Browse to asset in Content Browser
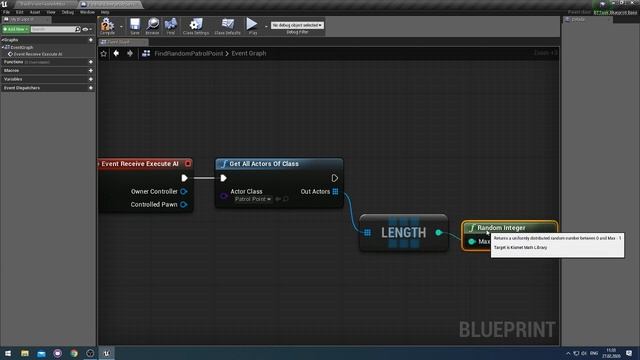640x360 pixels. coord(153,26)
